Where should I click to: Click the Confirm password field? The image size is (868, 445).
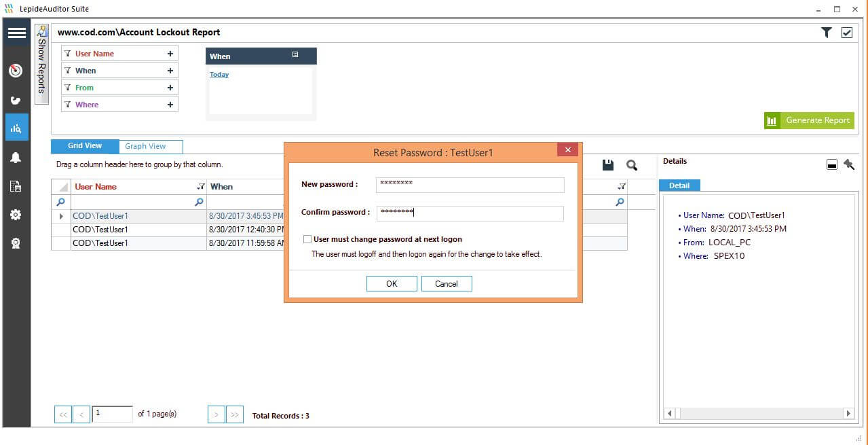click(470, 213)
